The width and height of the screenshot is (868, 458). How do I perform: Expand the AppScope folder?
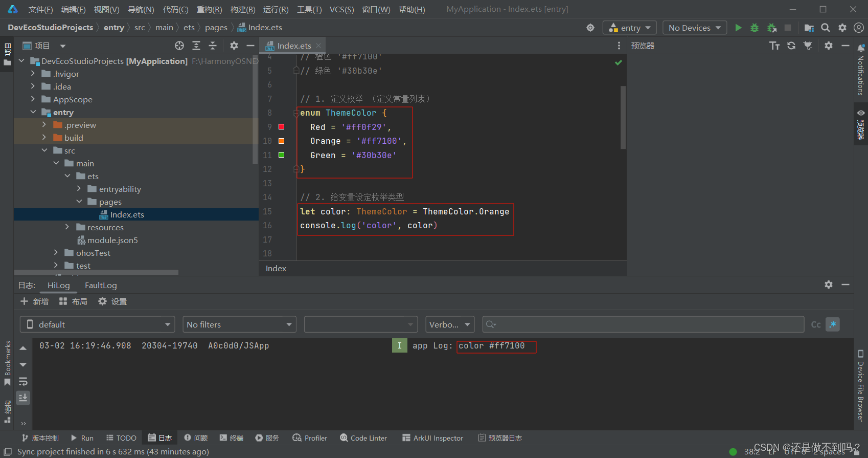33,99
